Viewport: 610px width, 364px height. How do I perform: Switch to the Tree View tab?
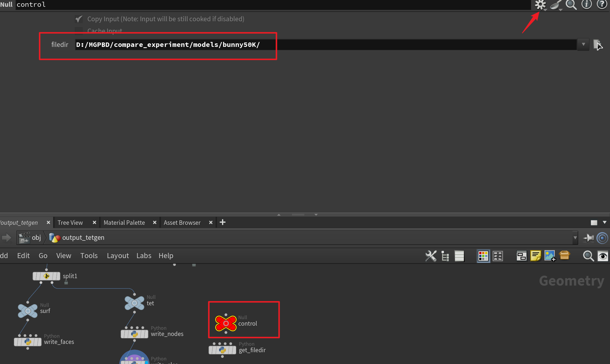tap(70, 223)
